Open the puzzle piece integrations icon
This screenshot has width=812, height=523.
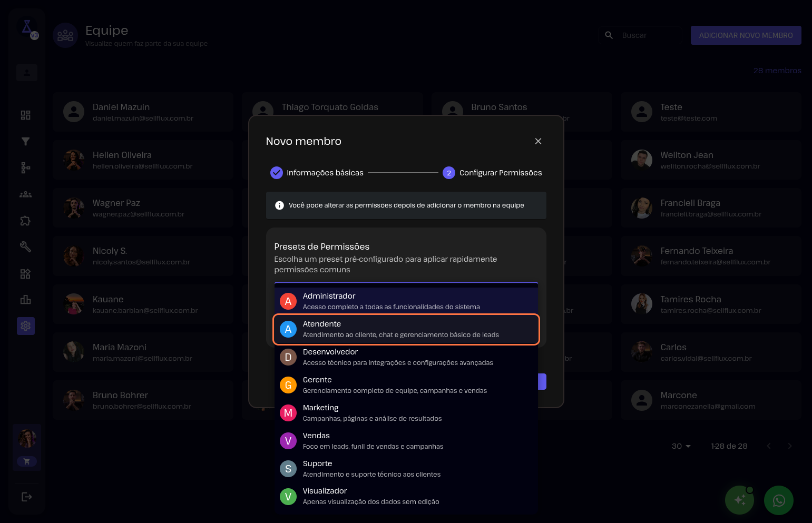[25, 221]
